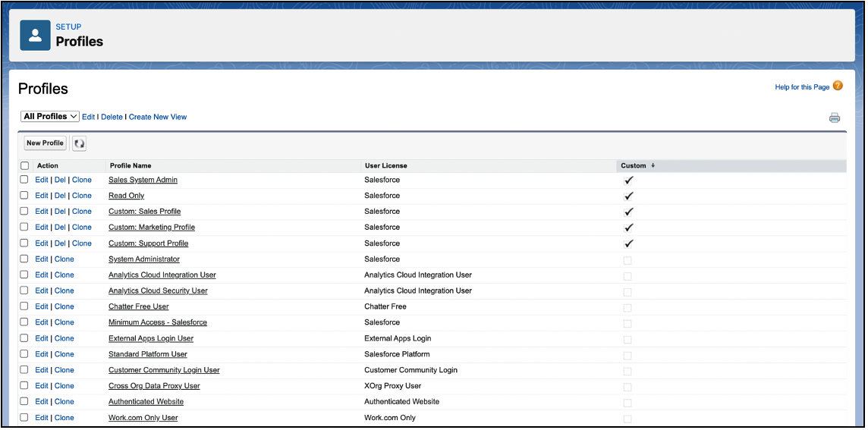
Task: Open the Custom: Support Profile link
Action: tap(149, 243)
